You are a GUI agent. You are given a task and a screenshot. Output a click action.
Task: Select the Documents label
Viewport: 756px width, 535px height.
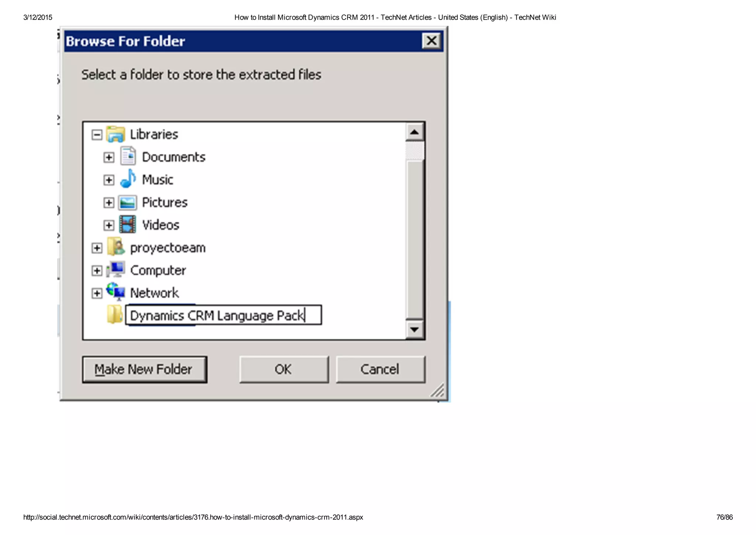click(173, 157)
